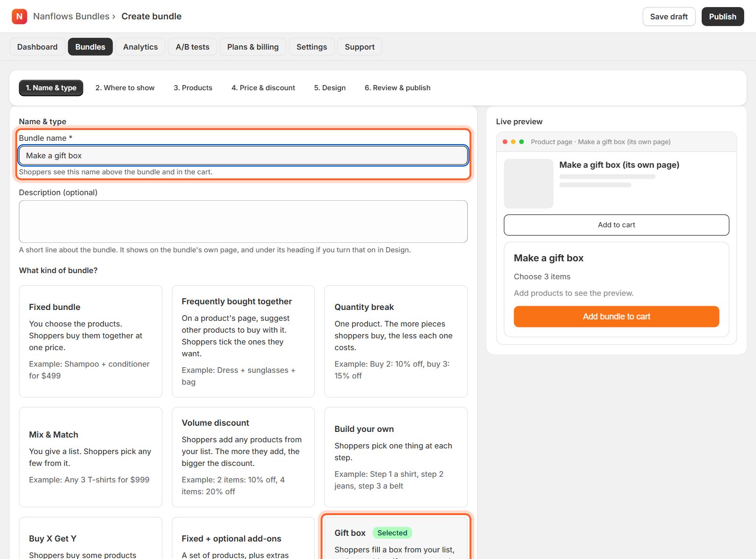
Task: Click the selected Gift box card
Action: pyautogui.click(x=396, y=539)
